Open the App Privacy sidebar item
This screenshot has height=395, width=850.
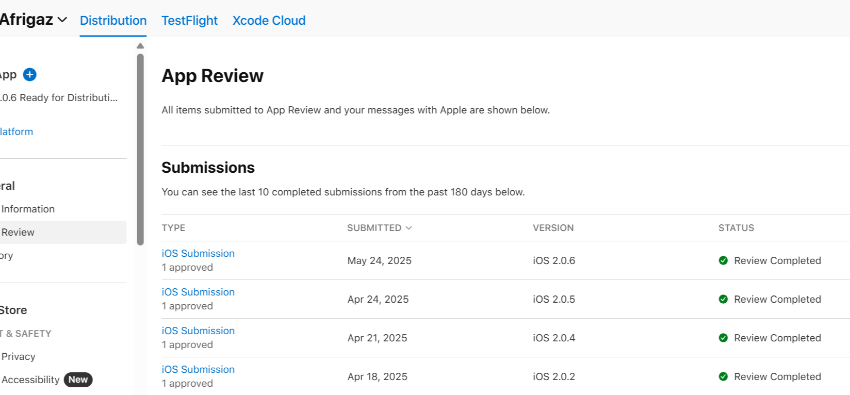click(x=18, y=357)
